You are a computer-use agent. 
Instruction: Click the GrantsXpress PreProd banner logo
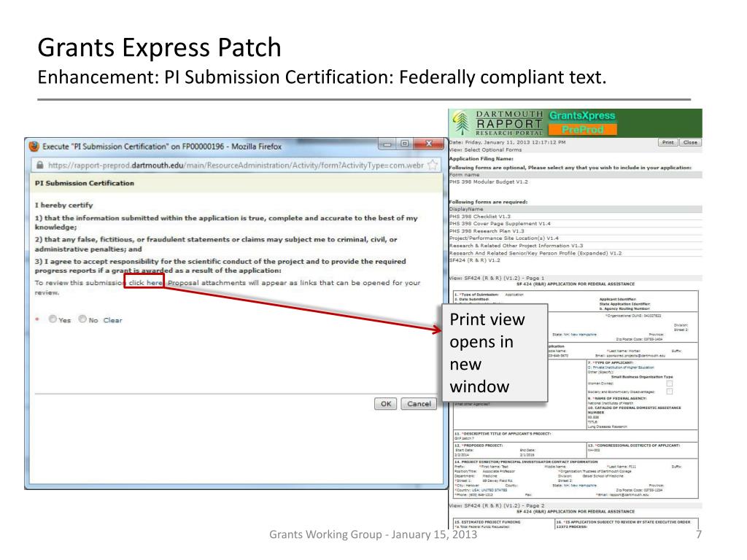tap(582, 122)
